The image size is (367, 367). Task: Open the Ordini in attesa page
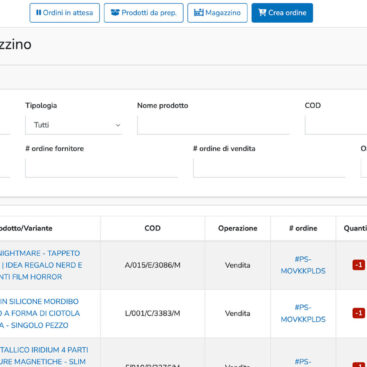64,13
